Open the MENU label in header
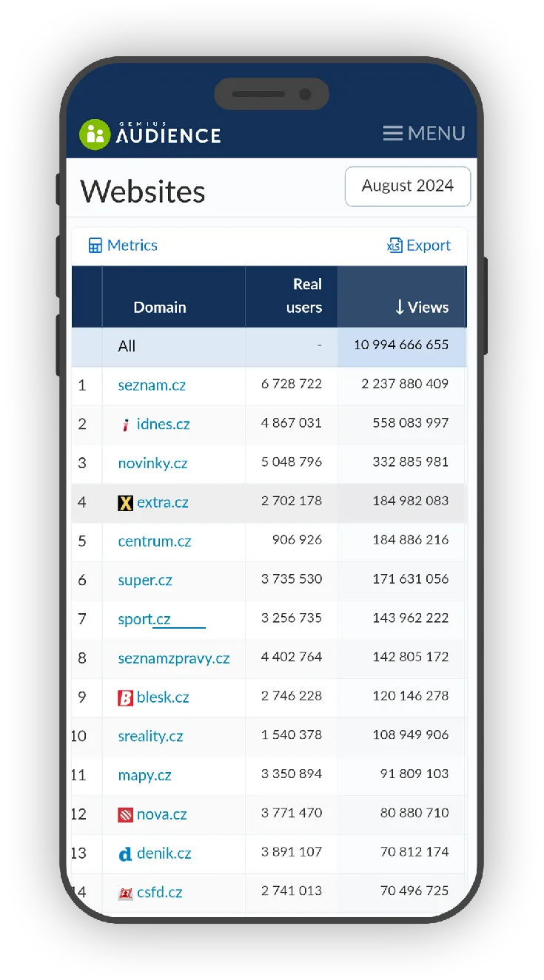The height and width of the screenshot is (980, 544). click(436, 133)
